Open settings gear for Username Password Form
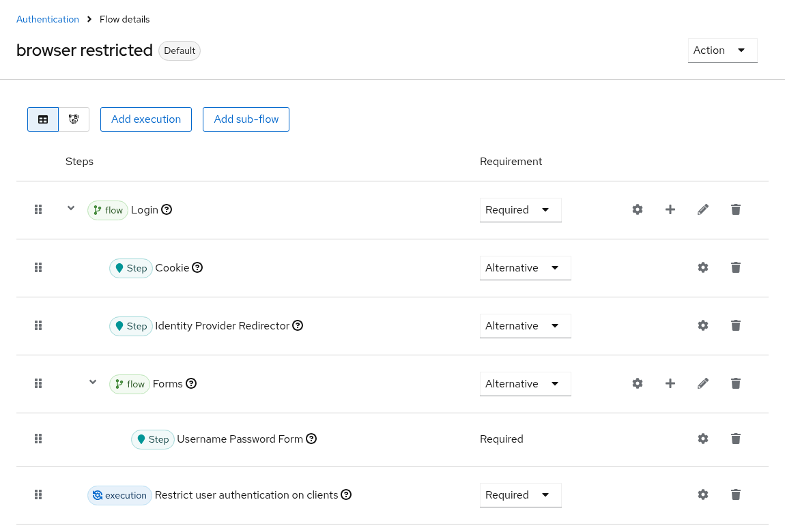The image size is (785, 532). (703, 439)
